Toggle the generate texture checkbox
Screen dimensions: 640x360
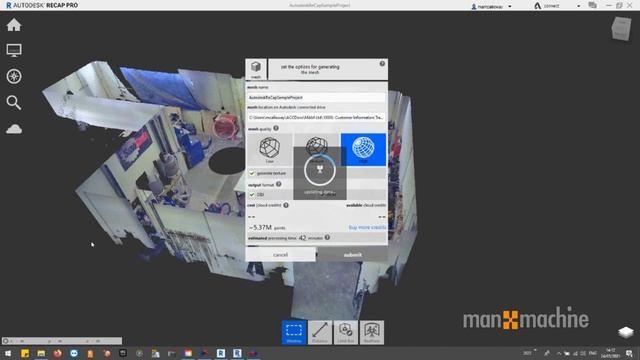click(252, 173)
